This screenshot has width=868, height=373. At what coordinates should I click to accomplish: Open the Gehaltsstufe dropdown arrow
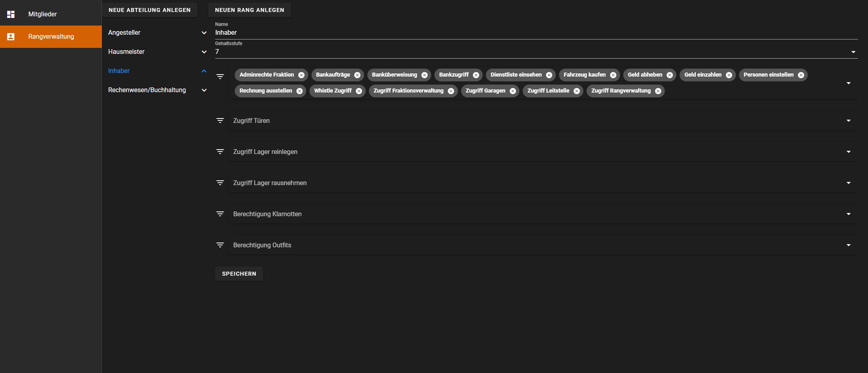[x=853, y=52]
